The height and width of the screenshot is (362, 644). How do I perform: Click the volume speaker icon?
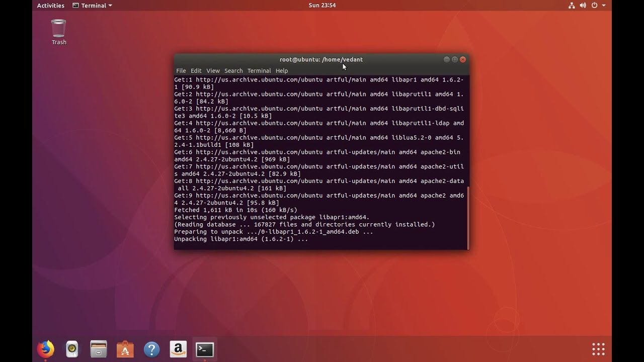click(583, 6)
